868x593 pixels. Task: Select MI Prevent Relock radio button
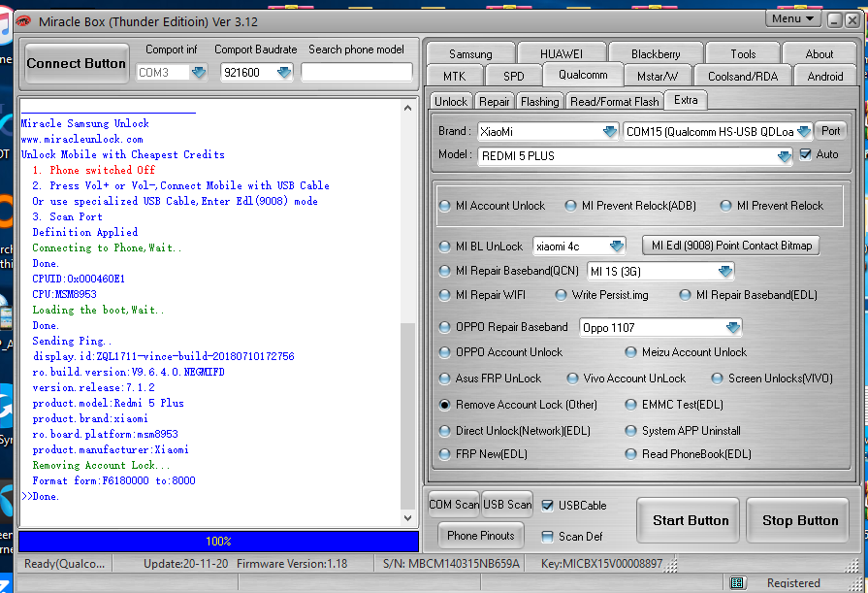tap(725, 206)
